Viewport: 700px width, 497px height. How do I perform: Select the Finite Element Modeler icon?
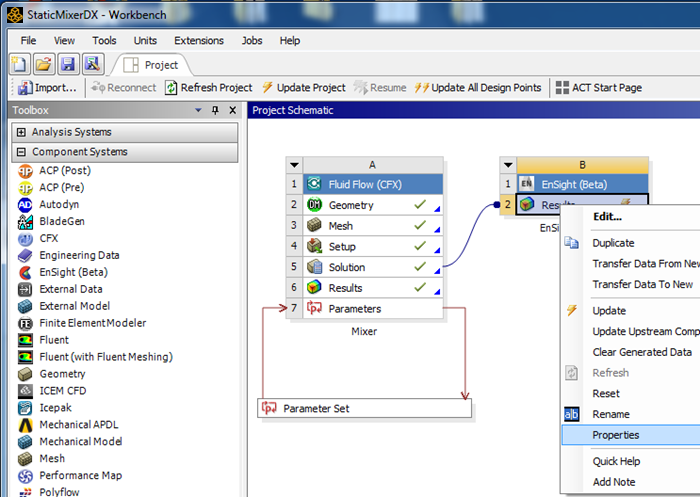pos(25,323)
